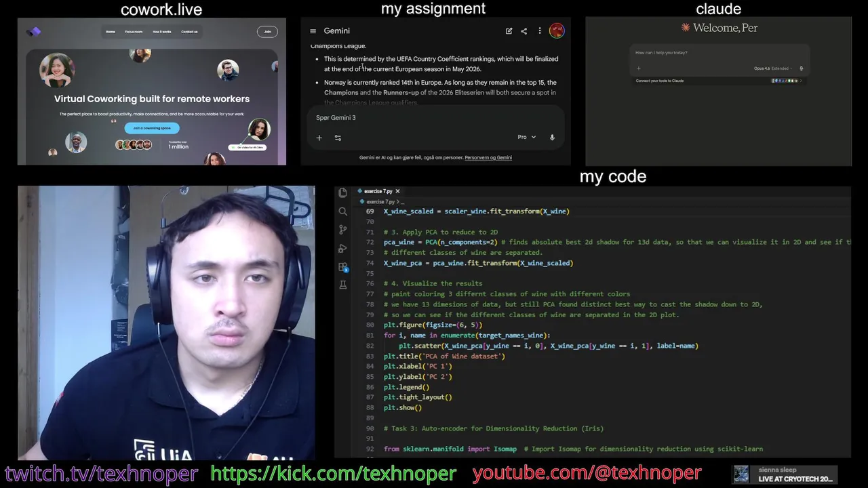Open VS Code Run and Debug icon
Screen dimensions: 868x488
tap(343, 249)
